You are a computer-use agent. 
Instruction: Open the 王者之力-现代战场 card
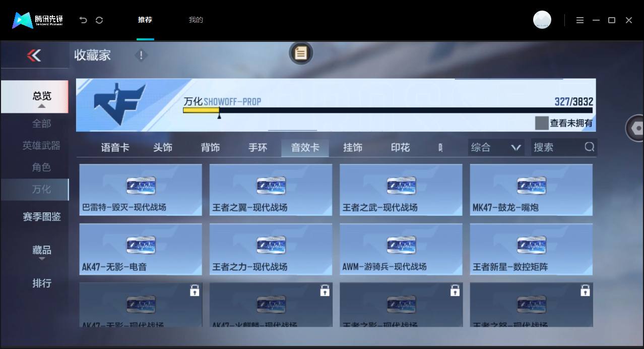point(271,249)
